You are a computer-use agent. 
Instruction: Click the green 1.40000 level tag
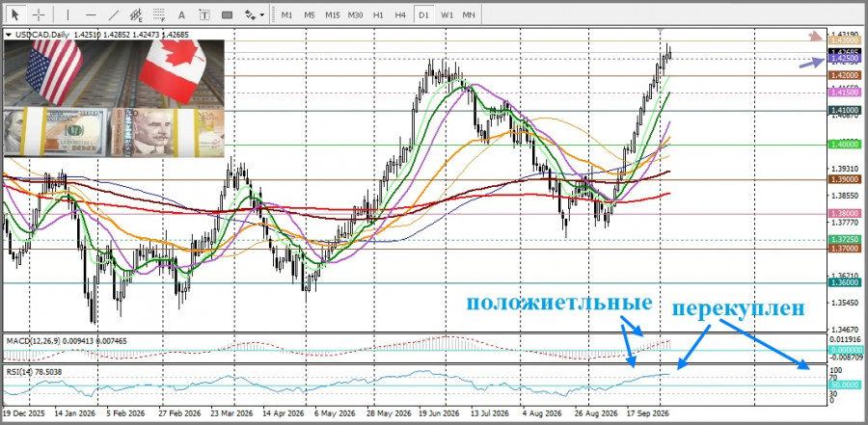[845, 145]
